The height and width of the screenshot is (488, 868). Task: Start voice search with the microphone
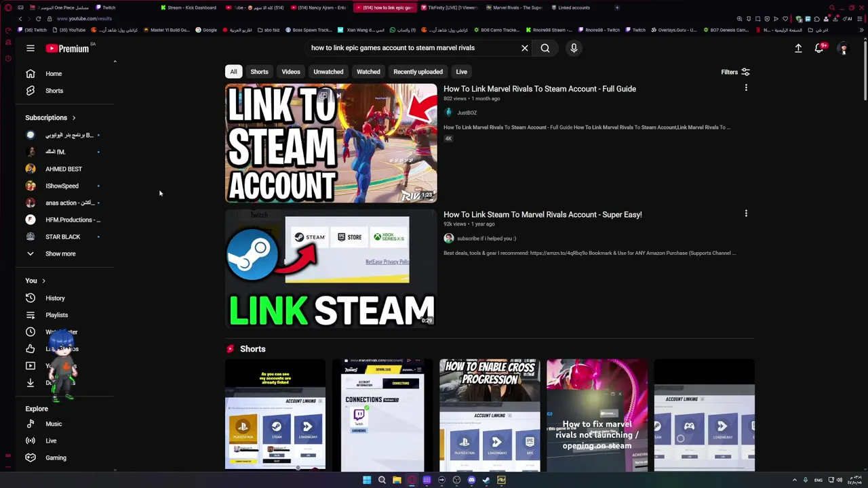coord(574,48)
